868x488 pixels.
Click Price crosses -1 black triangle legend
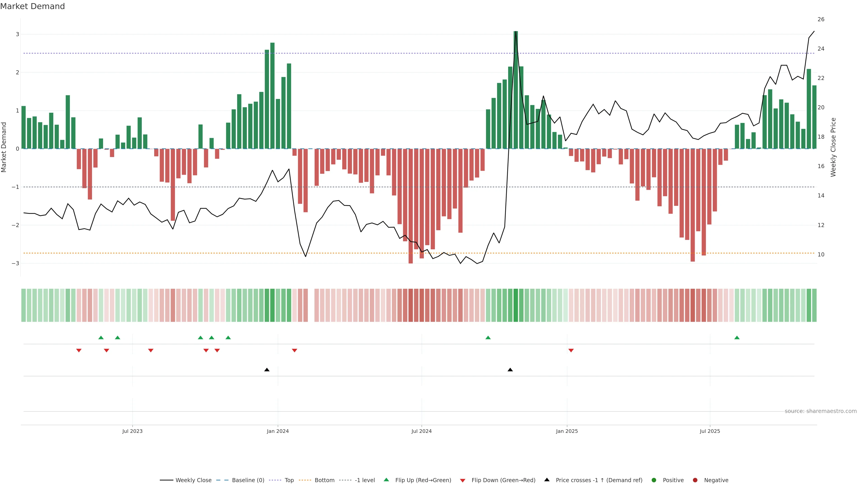click(547, 480)
